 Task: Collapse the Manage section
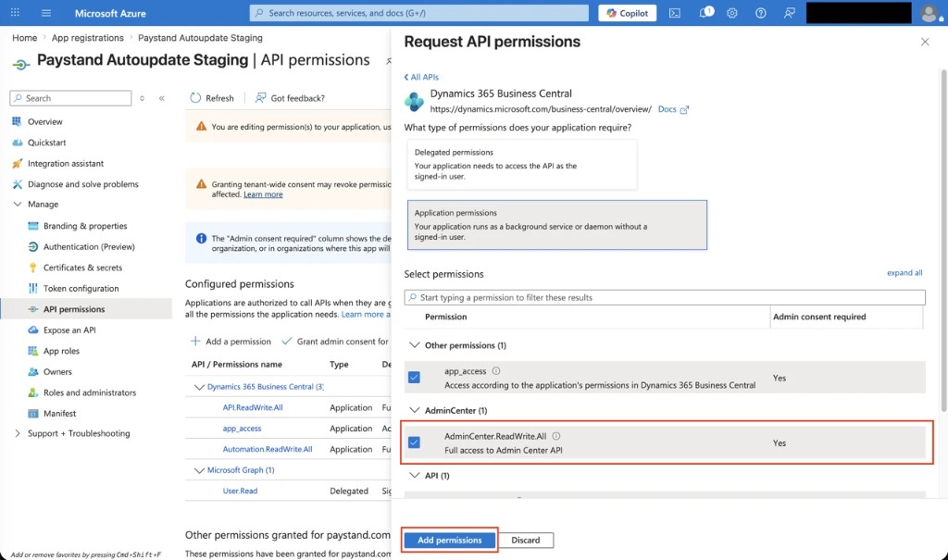point(18,205)
